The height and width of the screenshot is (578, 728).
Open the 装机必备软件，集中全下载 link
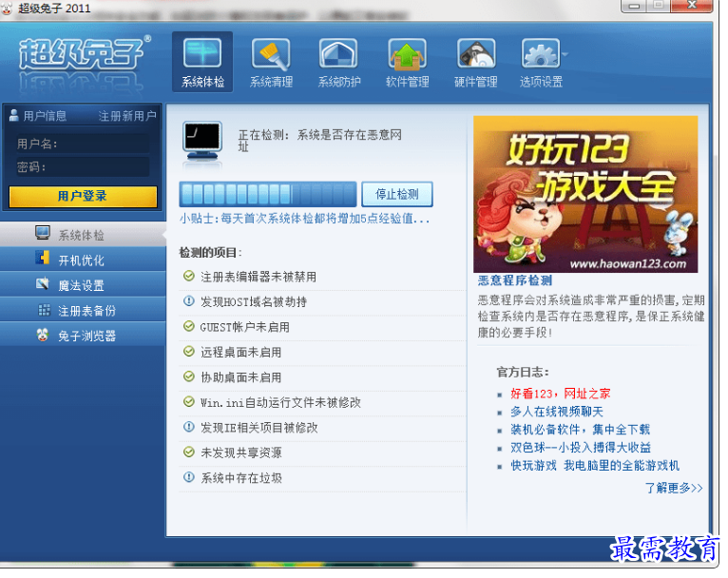581,430
